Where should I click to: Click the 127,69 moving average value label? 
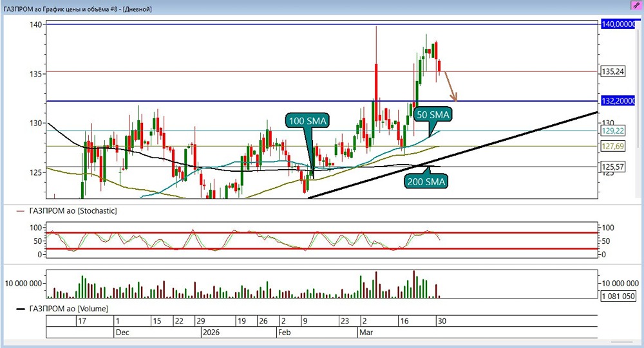pyautogui.click(x=613, y=146)
